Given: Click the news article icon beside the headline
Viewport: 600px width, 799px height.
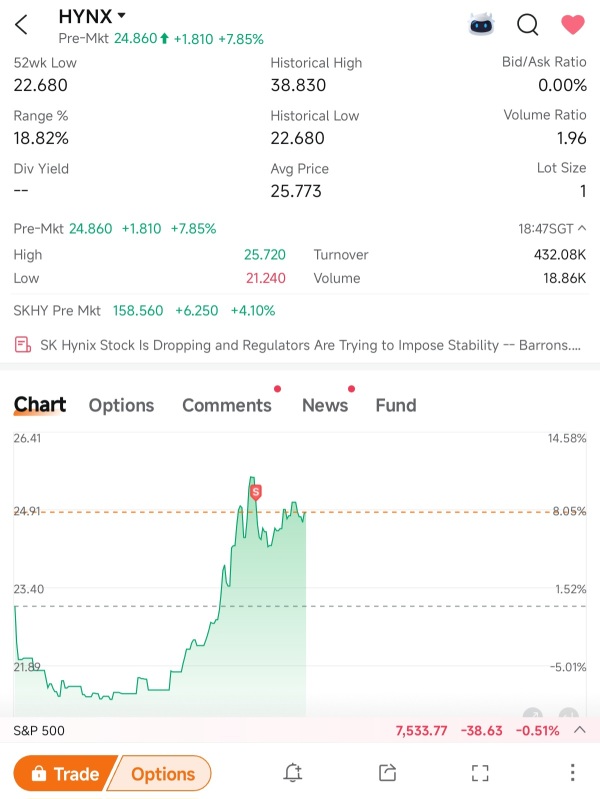Looking at the screenshot, I should coord(22,345).
